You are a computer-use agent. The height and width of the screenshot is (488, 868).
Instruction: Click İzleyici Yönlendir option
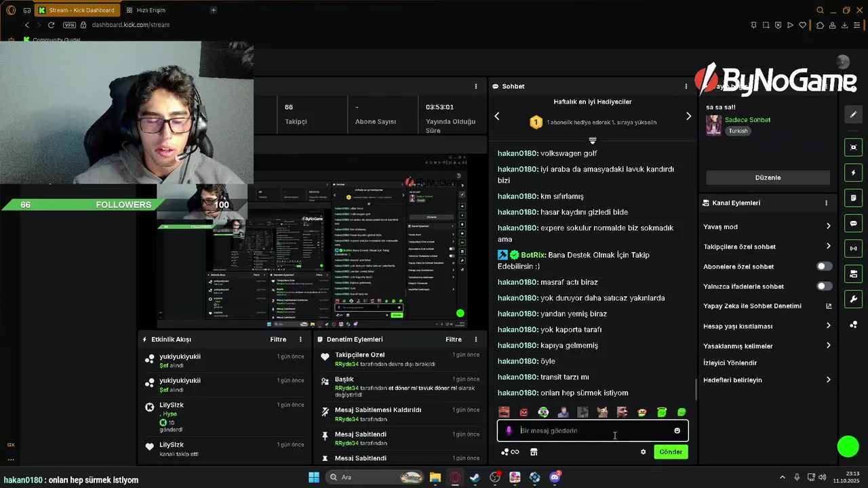(x=730, y=363)
